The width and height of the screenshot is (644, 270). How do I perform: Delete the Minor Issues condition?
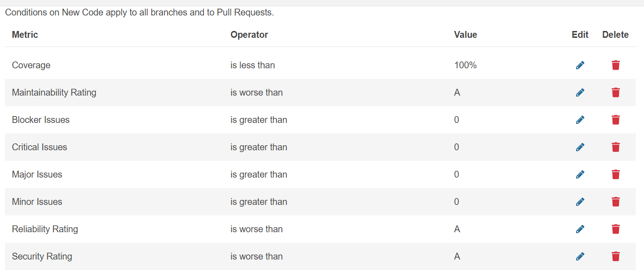click(615, 202)
